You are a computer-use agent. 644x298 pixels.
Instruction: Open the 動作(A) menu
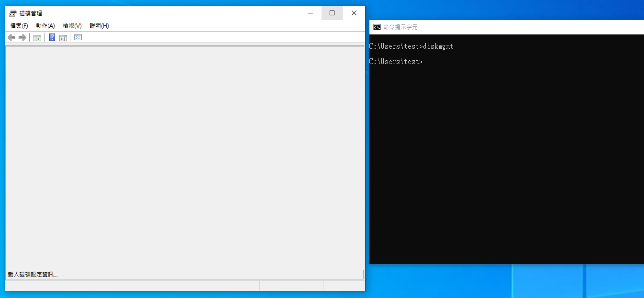45,26
